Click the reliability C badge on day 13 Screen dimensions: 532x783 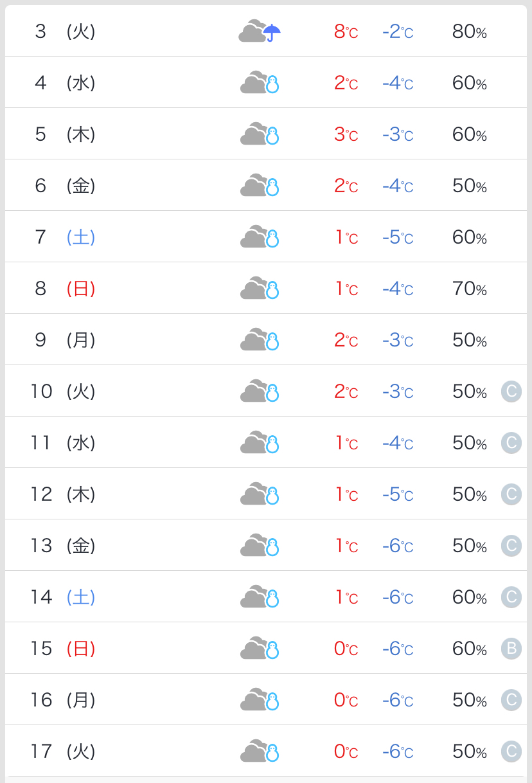coord(511,545)
